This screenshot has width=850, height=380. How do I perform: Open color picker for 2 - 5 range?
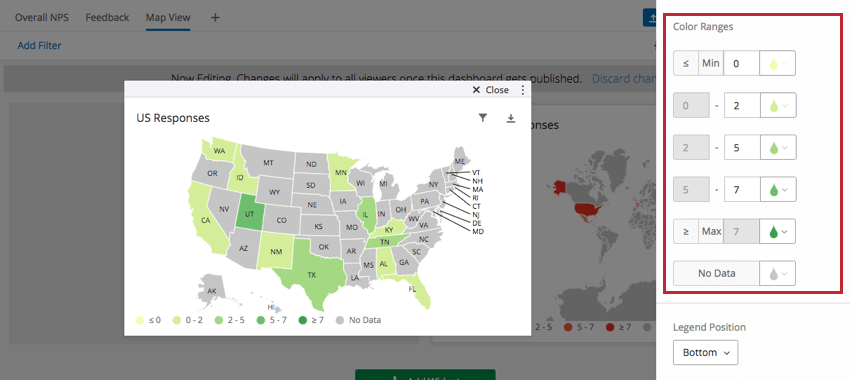click(778, 147)
